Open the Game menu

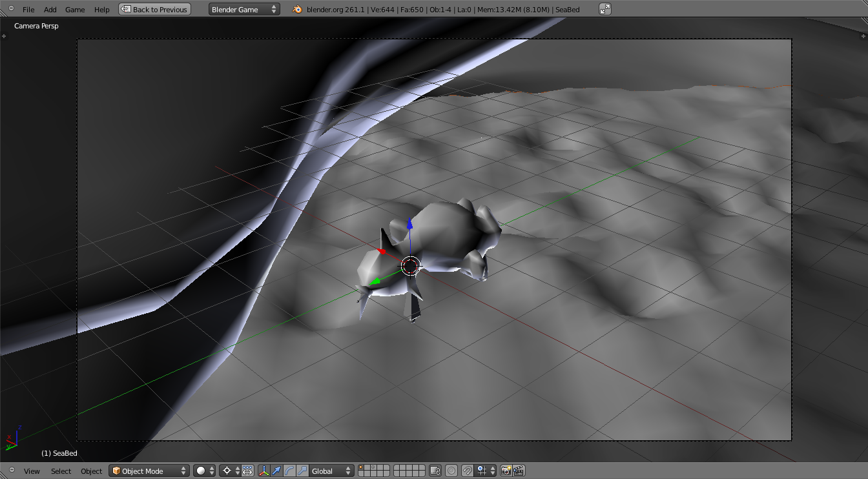[x=75, y=9]
